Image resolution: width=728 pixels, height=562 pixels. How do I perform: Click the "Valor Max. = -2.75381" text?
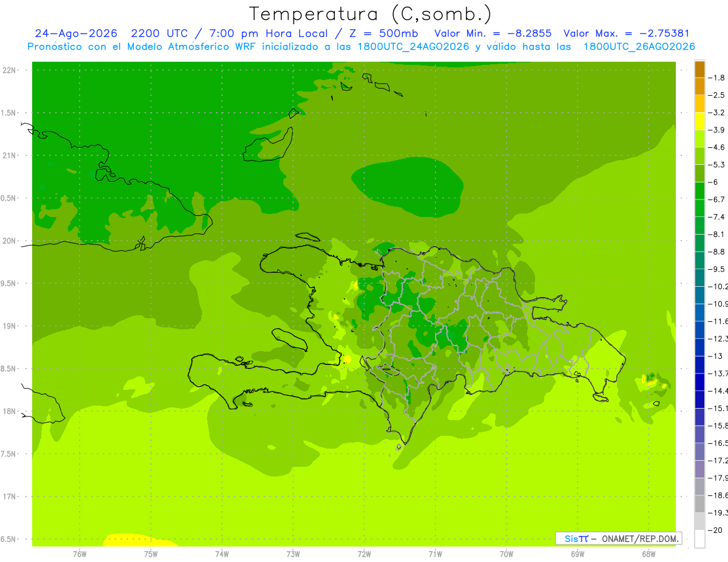(627, 33)
